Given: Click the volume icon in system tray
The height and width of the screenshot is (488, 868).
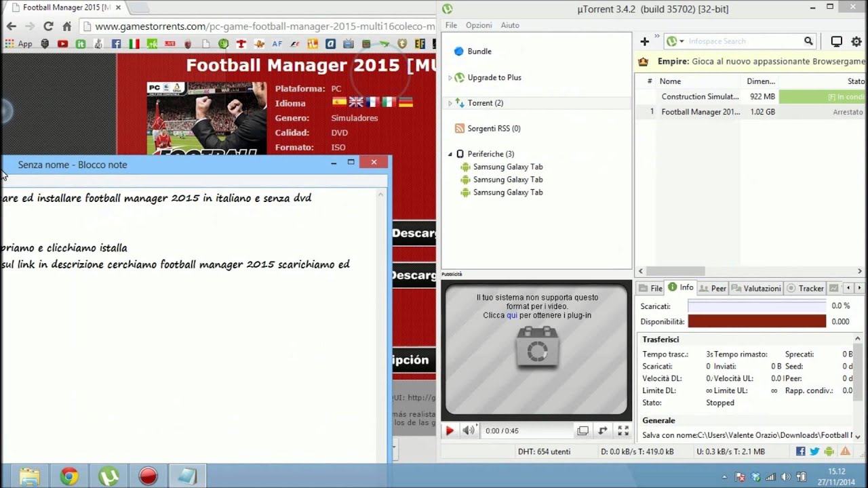Looking at the screenshot, I should (785, 476).
